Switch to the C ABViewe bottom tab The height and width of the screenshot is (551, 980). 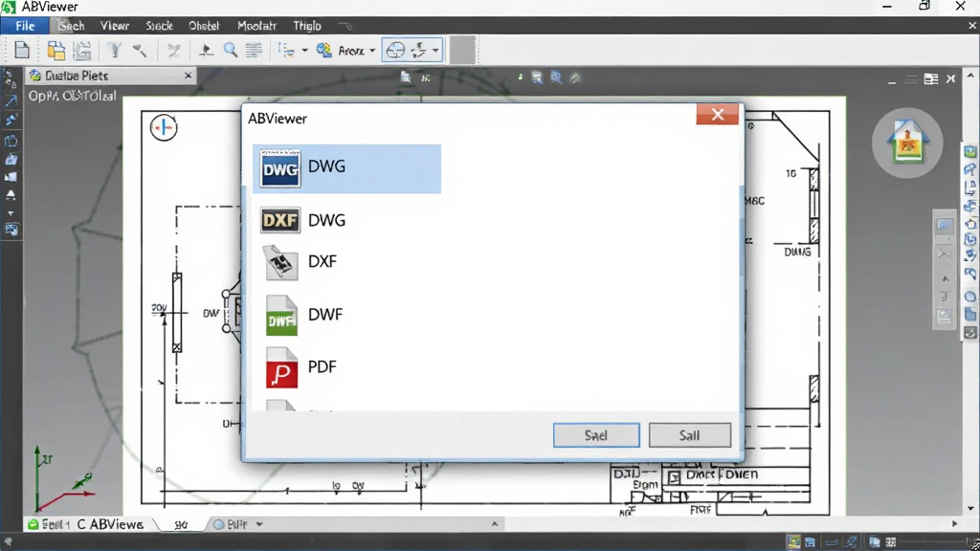(x=110, y=524)
